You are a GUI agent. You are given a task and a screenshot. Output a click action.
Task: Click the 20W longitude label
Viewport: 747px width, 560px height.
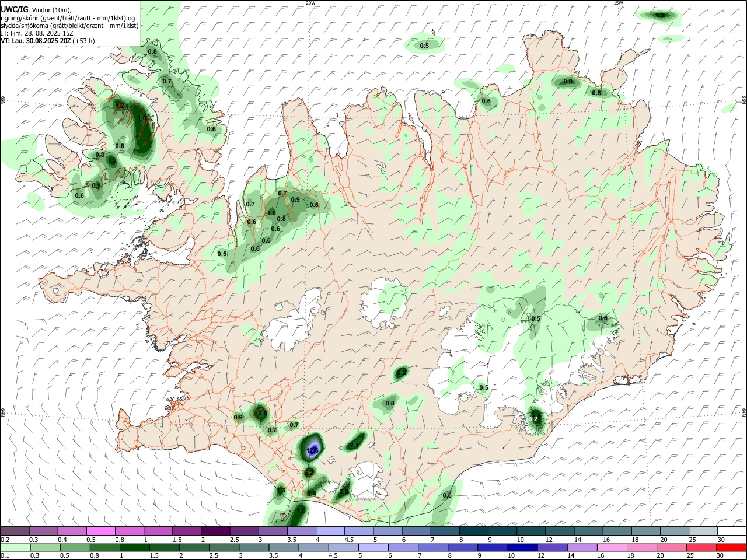[310, 3]
